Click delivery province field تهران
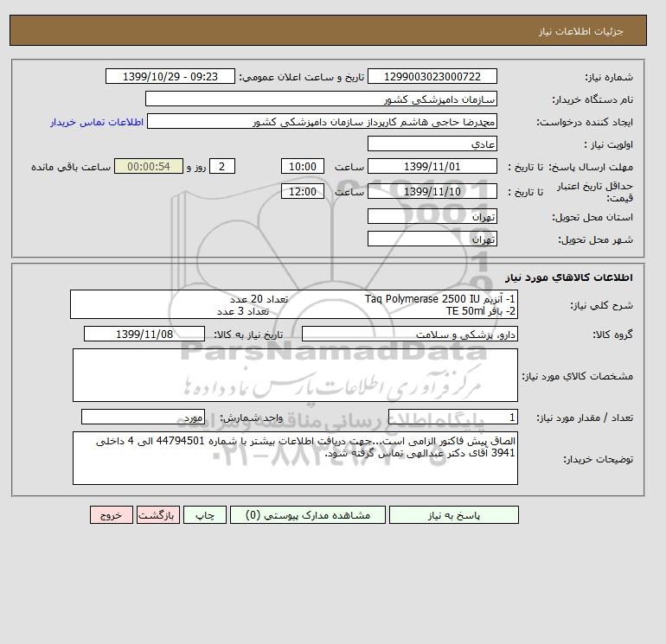Screen dimensions: 666x644 pyautogui.click(x=432, y=216)
